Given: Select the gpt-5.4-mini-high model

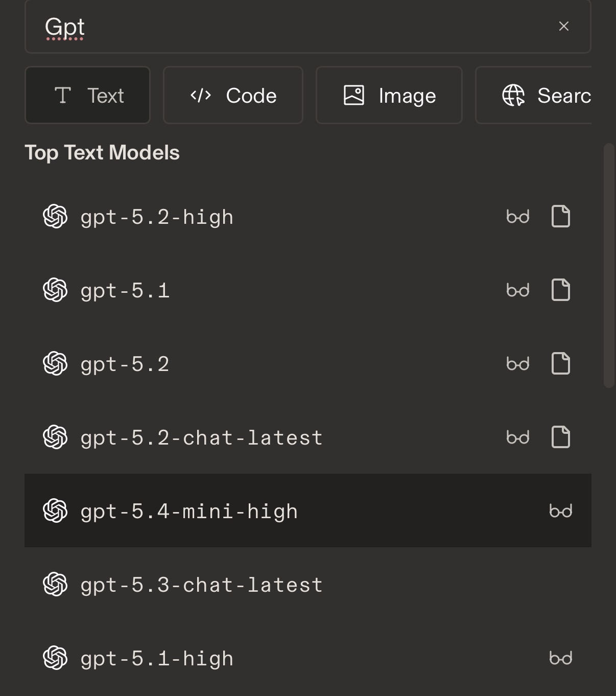Looking at the screenshot, I should click(x=308, y=511).
